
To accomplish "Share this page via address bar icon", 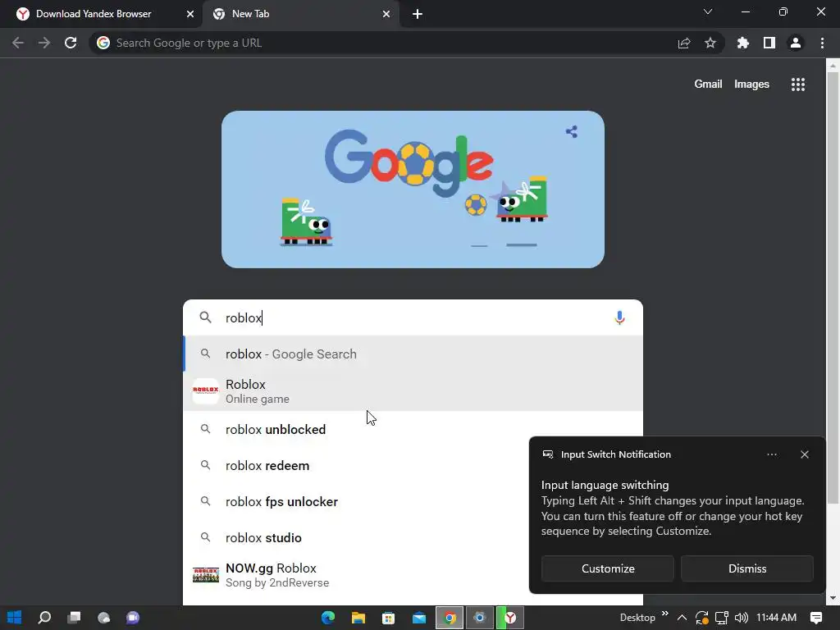I will 684,43.
